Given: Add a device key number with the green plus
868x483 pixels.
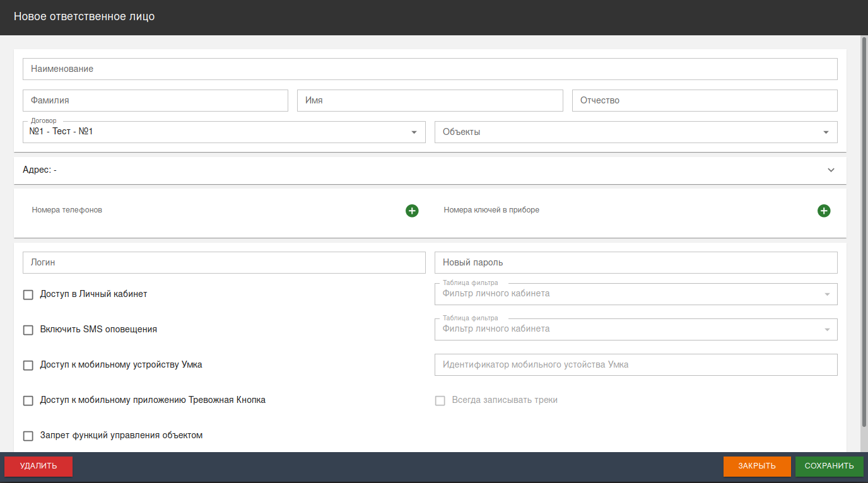Looking at the screenshot, I should click(824, 211).
